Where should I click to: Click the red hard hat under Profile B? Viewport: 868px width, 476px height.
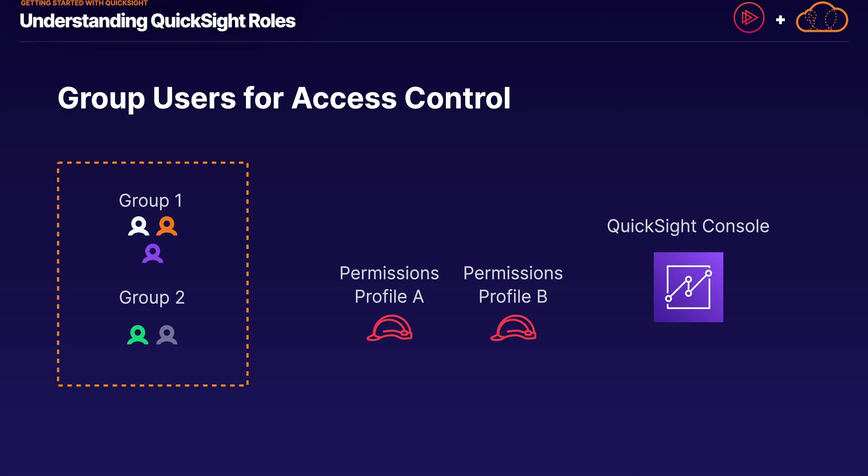513,328
